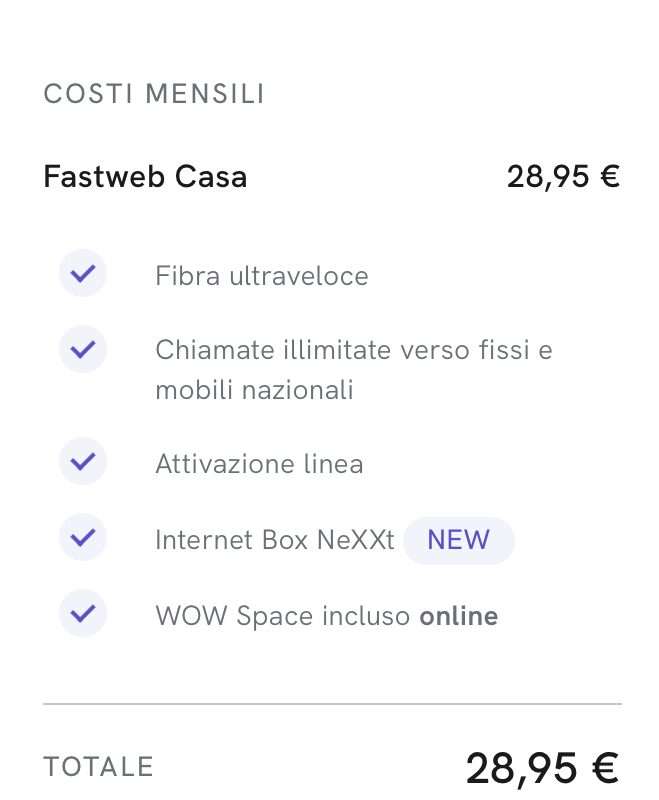Image resolution: width=659 pixels, height=800 pixels.
Task: Click the Fibra ultraveloce text
Action: click(261, 276)
